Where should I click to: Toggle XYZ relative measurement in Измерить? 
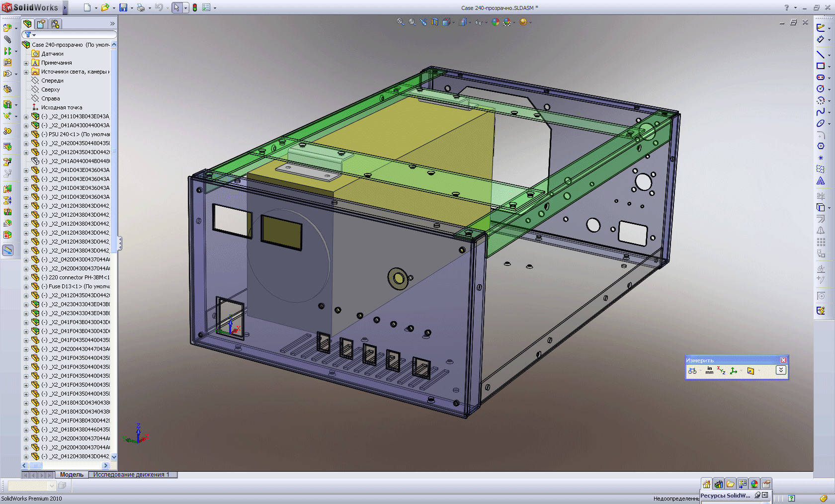(721, 371)
